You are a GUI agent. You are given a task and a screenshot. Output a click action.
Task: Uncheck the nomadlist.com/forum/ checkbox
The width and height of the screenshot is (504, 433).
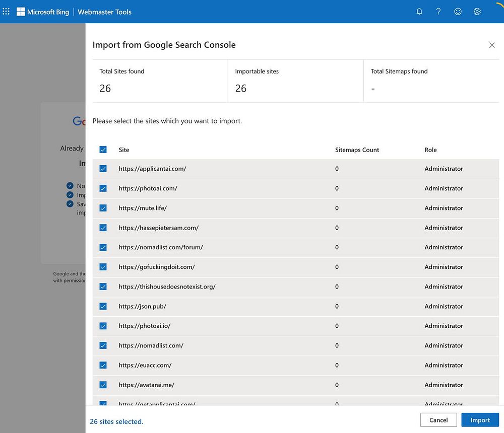(103, 247)
